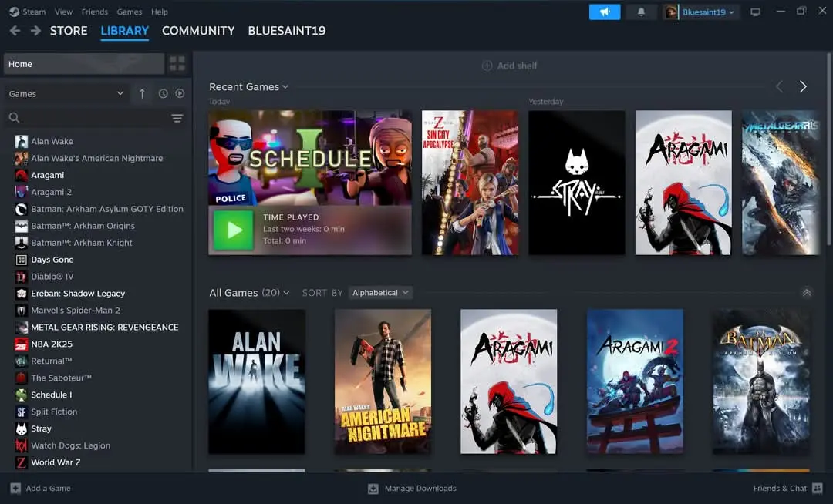Viewport: 833px width, 504px height.
Task: Open the Steam menu
Action: [33, 12]
